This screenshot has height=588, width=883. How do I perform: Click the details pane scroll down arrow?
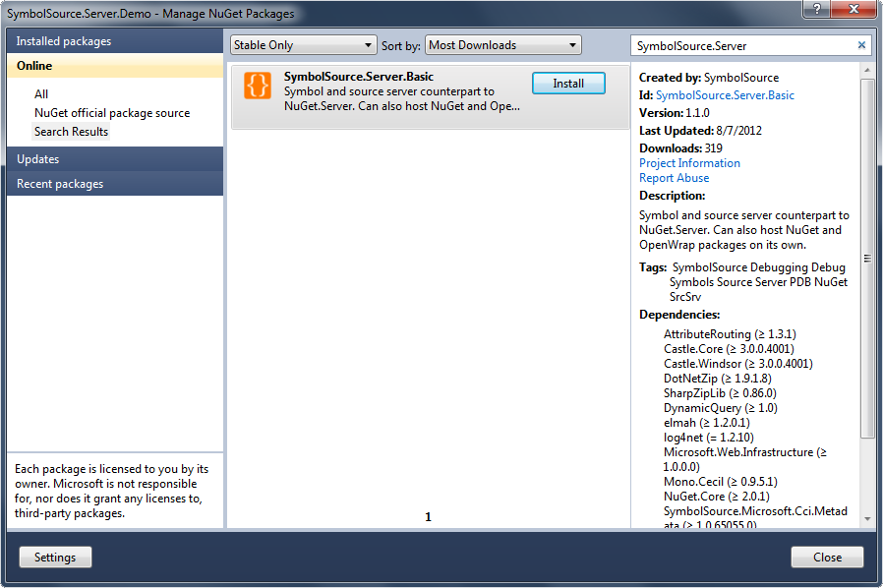pos(867,518)
